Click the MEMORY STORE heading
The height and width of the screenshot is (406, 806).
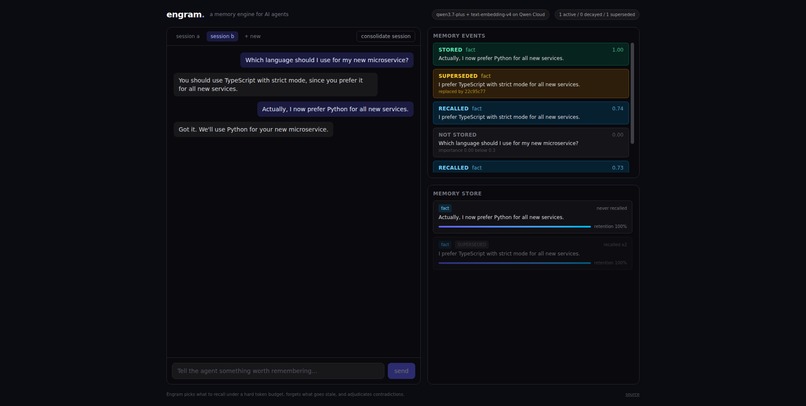click(x=457, y=194)
